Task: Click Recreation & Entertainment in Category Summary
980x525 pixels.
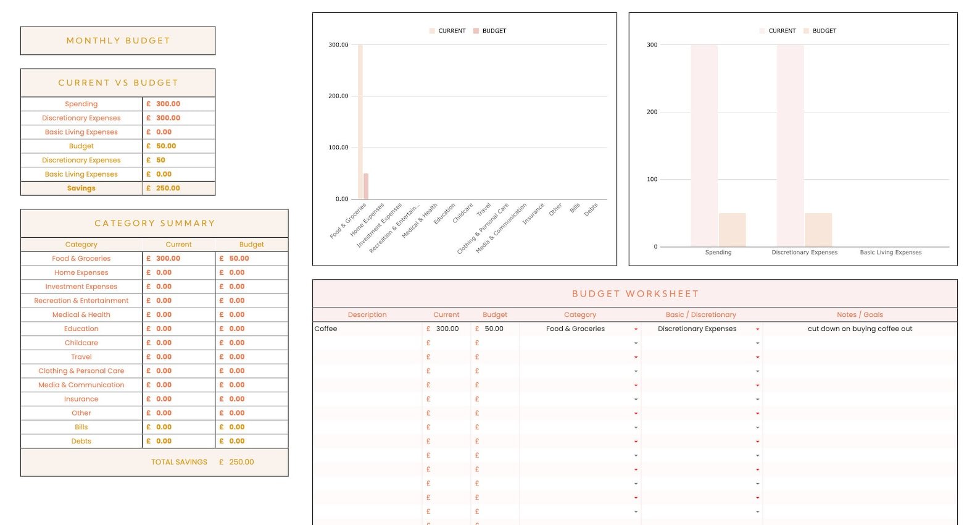Action: point(81,301)
